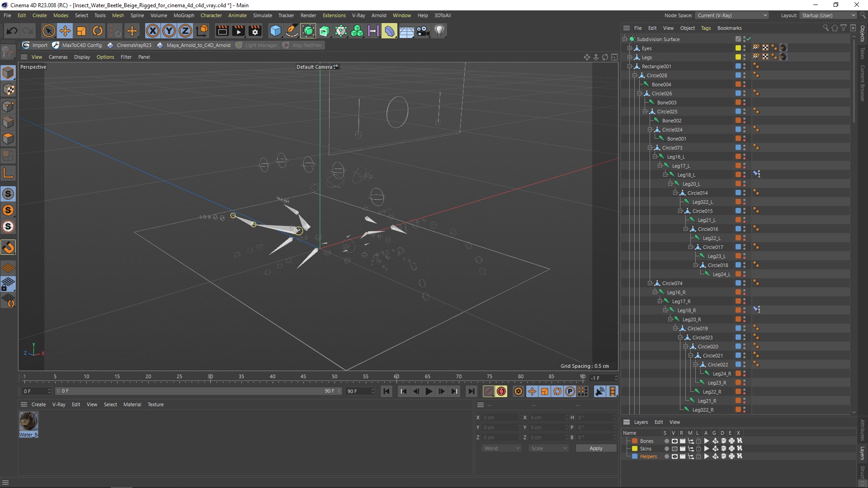Image resolution: width=868 pixels, height=488 pixels.
Task: Click the World dropdown in coordinates
Action: pos(501,448)
